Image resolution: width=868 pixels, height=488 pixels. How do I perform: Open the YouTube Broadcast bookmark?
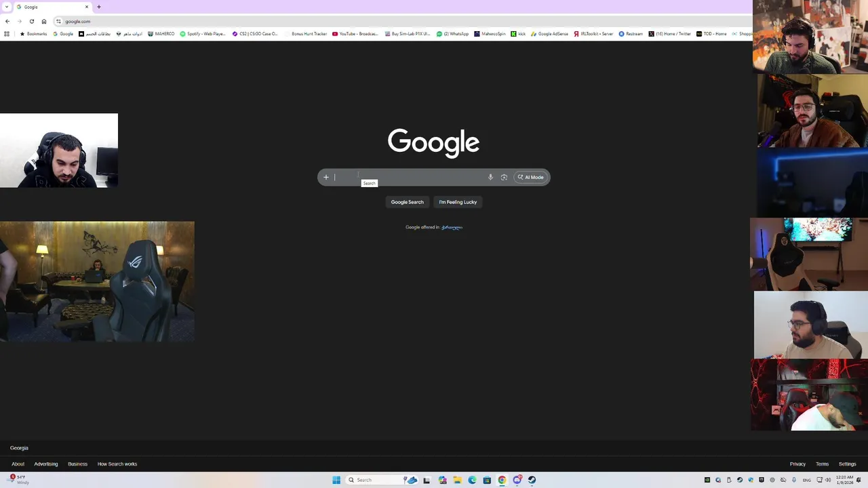click(355, 34)
